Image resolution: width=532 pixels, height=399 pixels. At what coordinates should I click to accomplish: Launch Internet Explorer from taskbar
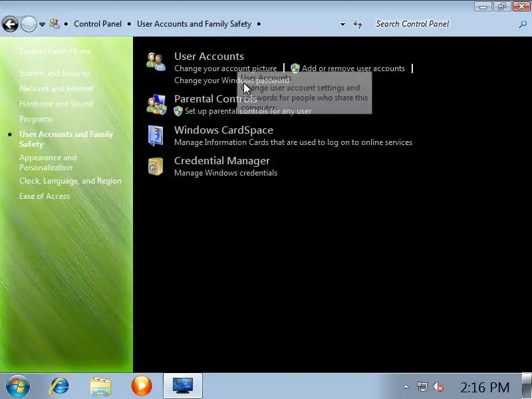point(59,386)
